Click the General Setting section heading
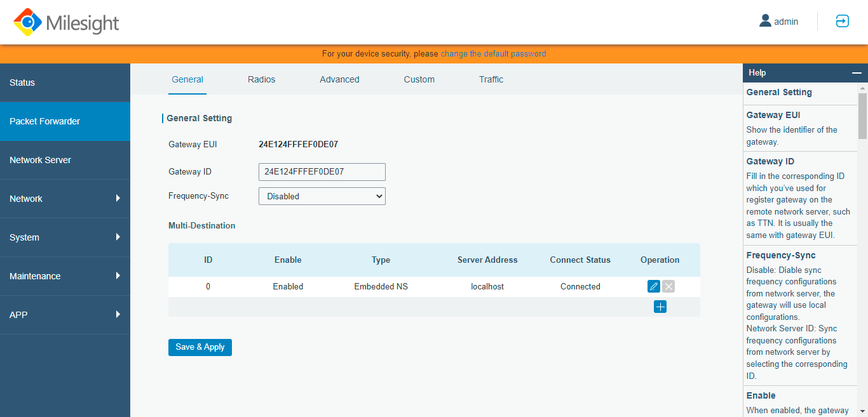This screenshot has width=868, height=417. click(x=199, y=118)
